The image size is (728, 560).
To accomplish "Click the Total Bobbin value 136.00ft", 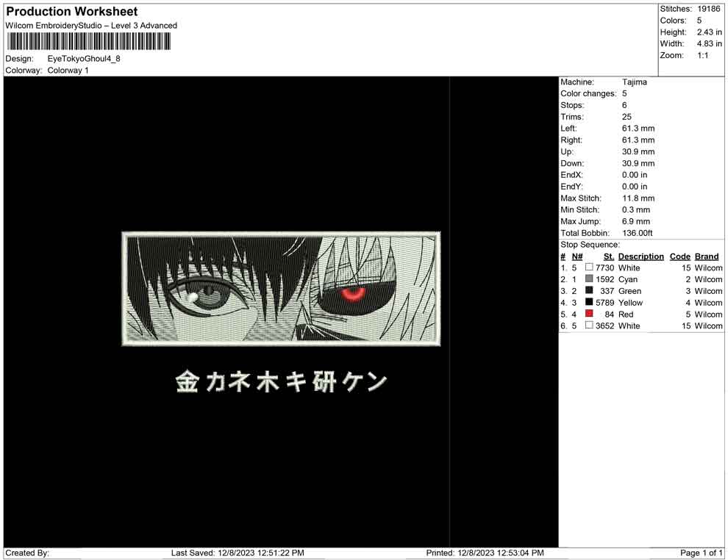I will 638,233.
